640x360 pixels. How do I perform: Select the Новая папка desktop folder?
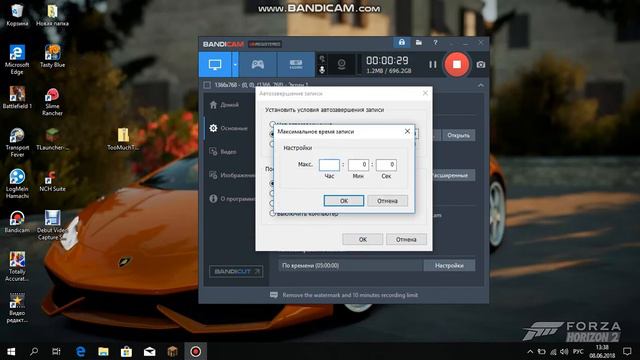pyautogui.click(x=52, y=16)
